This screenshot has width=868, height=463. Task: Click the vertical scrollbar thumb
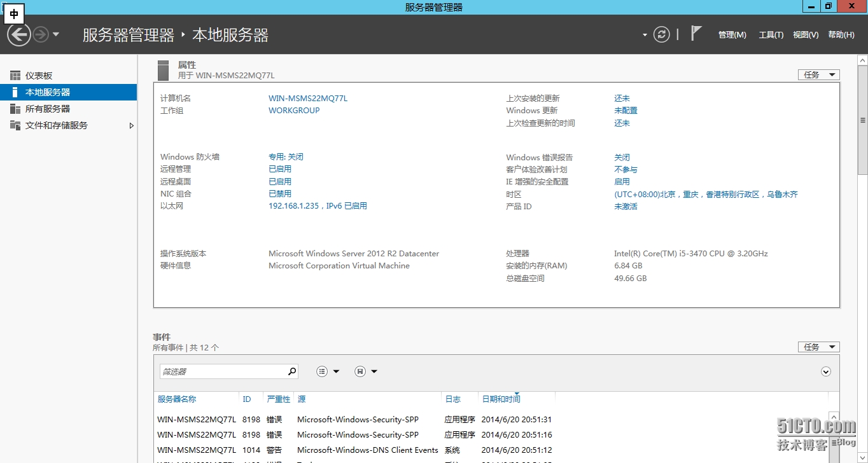[863, 120]
